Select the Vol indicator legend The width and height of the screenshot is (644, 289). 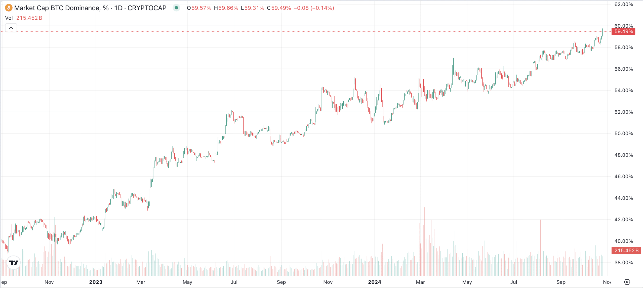point(24,18)
